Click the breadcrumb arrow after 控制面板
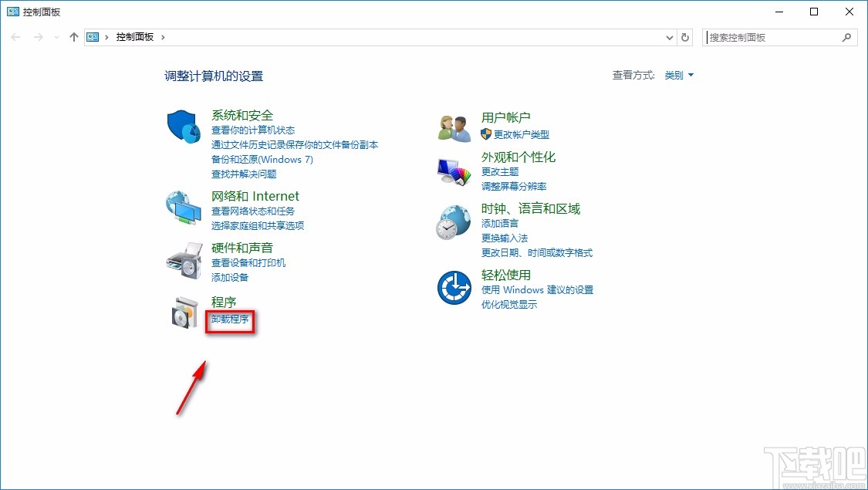 (x=163, y=36)
